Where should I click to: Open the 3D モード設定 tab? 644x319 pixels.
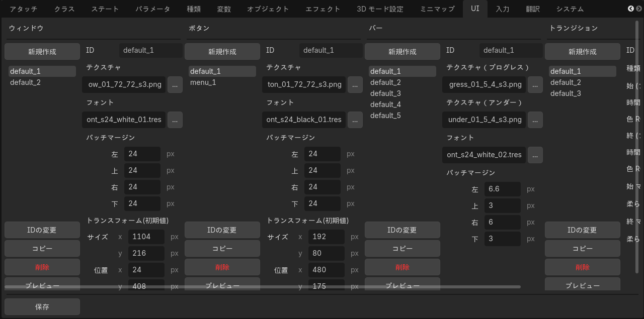pos(380,9)
